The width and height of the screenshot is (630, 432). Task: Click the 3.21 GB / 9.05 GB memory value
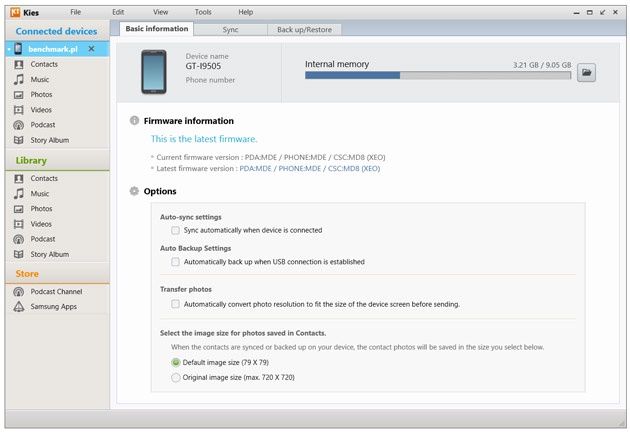[x=542, y=65]
